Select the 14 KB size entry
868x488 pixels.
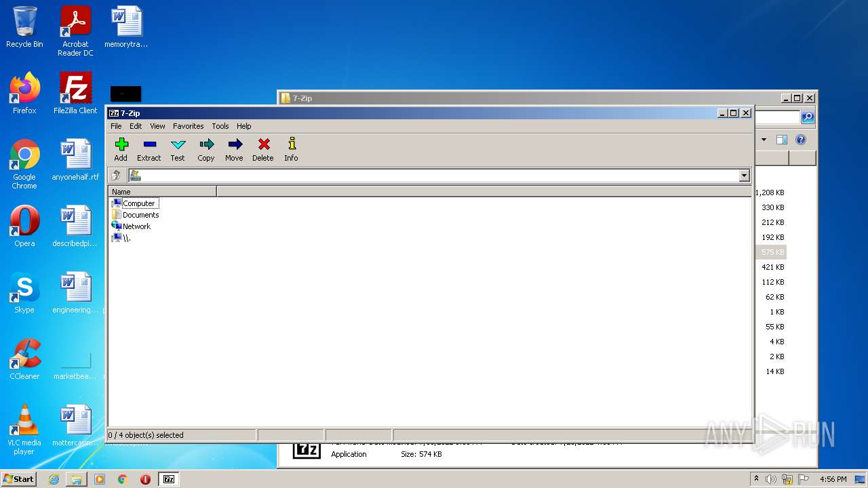pyautogui.click(x=775, y=371)
